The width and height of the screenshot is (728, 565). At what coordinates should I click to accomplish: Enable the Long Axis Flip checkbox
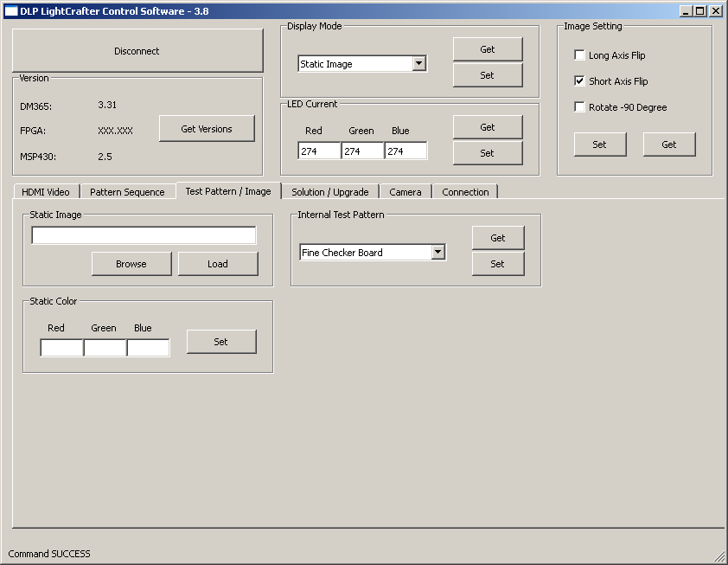(579, 55)
